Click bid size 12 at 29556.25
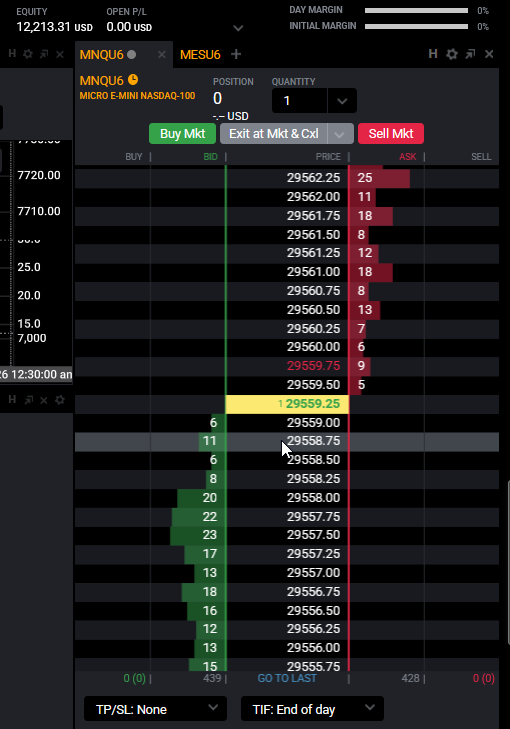Viewport: 510px width, 729px height. click(210, 629)
